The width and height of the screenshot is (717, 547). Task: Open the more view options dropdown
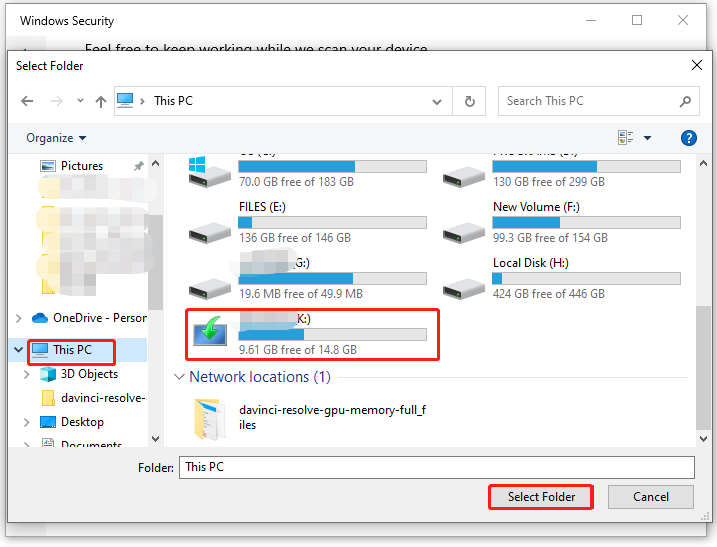[647, 138]
